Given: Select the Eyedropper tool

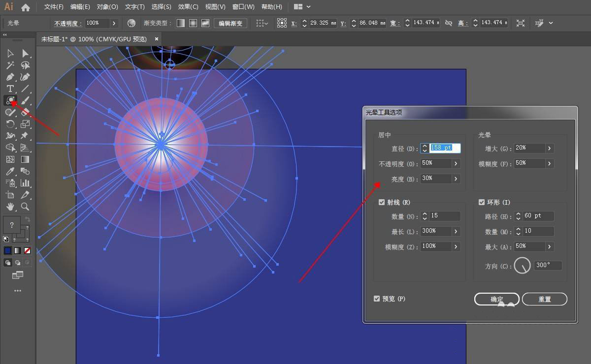Looking at the screenshot, I should click(x=10, y=171).
